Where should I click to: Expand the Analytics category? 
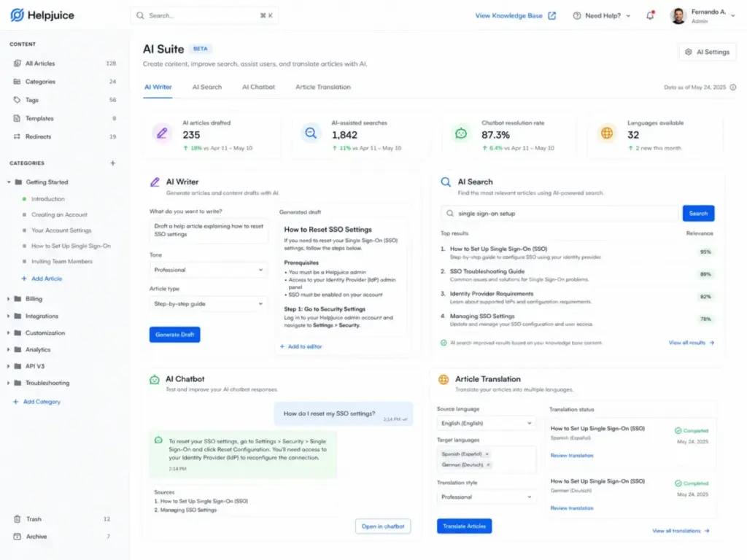tap(8, 349)
